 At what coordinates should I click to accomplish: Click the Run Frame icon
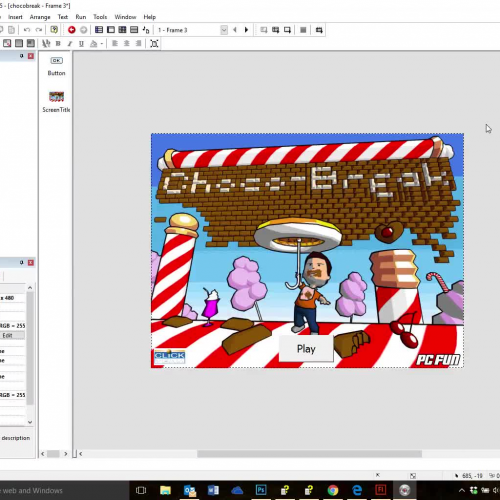click(287, 30)
